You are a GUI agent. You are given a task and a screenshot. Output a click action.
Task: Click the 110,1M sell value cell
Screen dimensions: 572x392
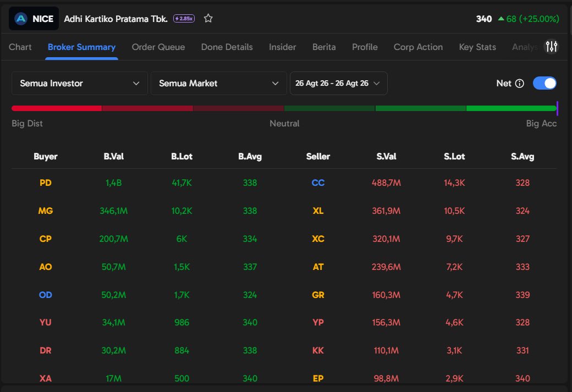(386, 350)
